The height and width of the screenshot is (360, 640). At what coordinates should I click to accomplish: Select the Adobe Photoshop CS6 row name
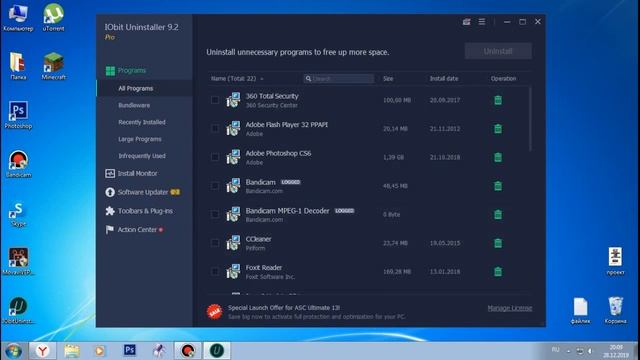pos(278,153)
